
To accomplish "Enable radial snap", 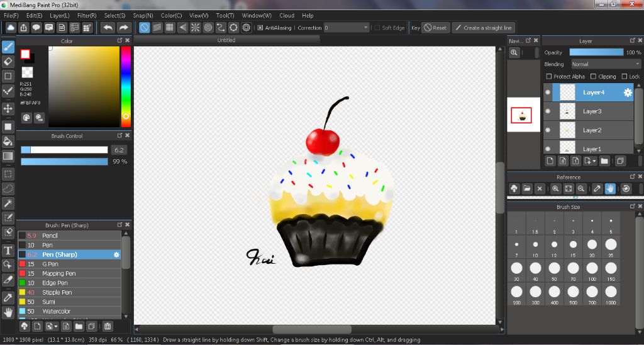I will pos(195,28).
